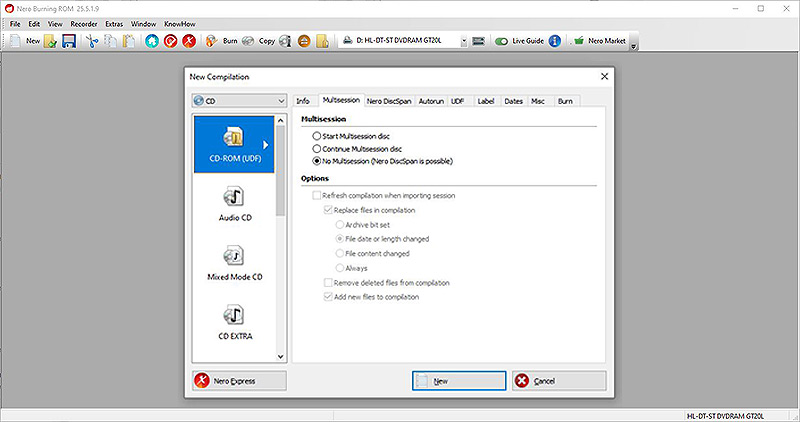Open the Window menu
This screenshot has height=422, width=800.
point(143,24)
